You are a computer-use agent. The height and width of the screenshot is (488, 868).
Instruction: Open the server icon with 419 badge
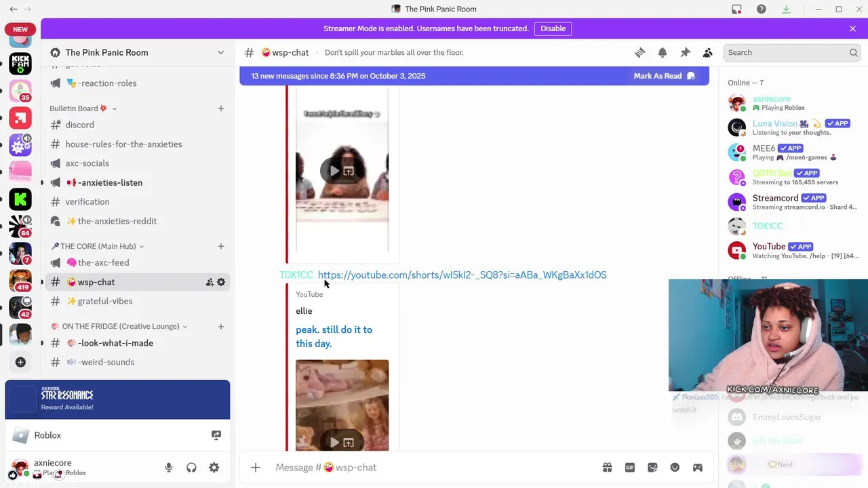click(20, 280)
